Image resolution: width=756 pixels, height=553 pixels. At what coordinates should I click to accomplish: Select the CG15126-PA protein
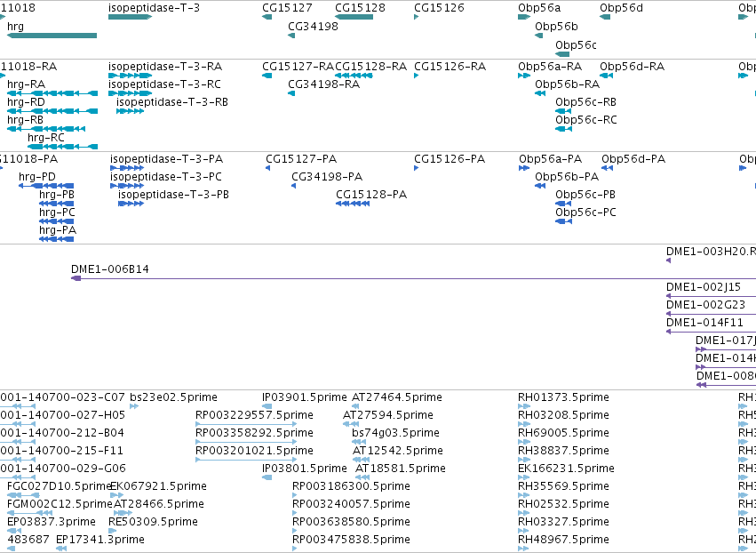point(416,168)
